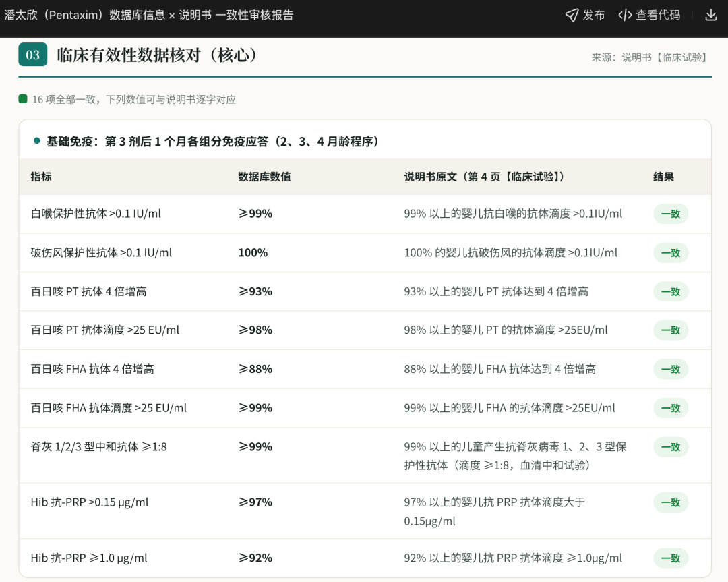This screenshot has width=728, height=582.
Task: Select the 结果 column header
Action: 663,177
